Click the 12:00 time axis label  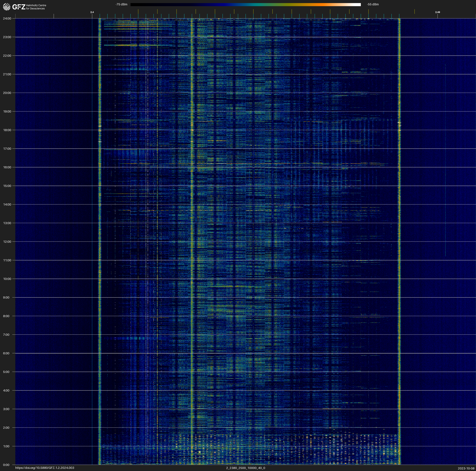[7, 242]
